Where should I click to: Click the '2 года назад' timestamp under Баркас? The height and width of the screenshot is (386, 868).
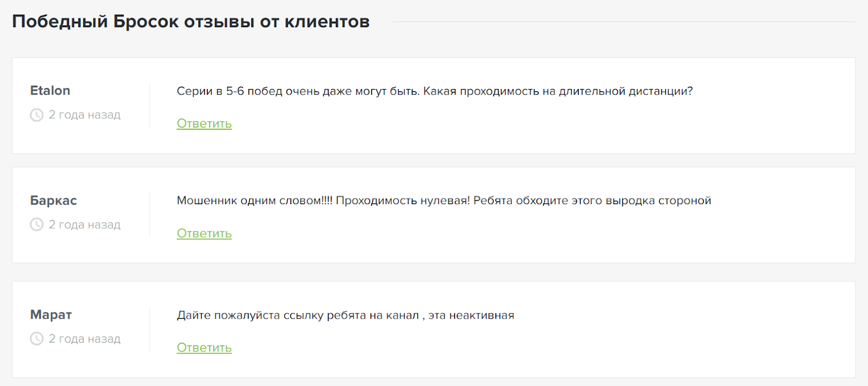[x=85, y=225]
